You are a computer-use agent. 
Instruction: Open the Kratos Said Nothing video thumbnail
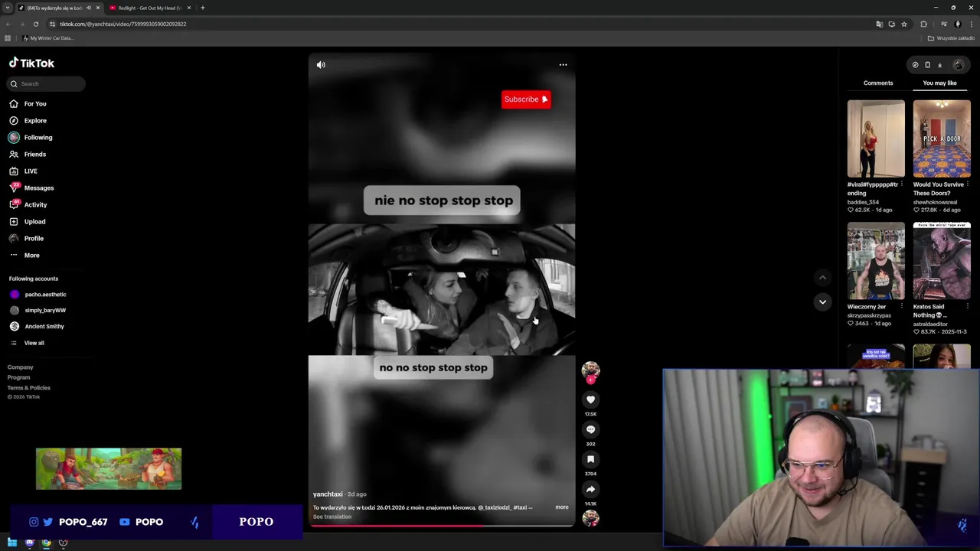[942, 261]
